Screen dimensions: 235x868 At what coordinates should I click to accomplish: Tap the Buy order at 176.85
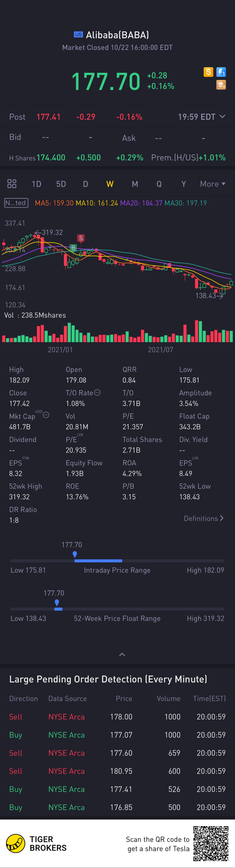[x=117, y=807]
